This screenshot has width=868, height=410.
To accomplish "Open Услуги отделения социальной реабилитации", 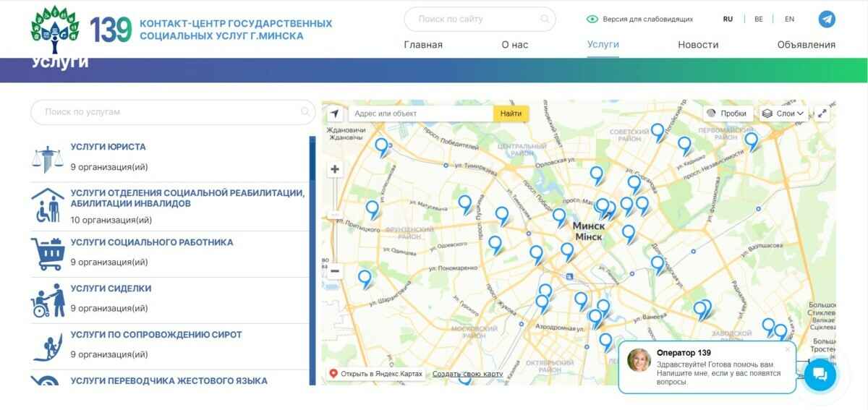I will tap(187, 198).
